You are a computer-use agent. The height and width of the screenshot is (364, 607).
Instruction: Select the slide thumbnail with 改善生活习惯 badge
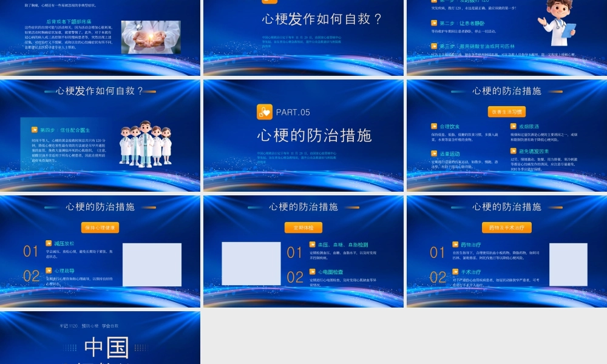(507, 135)
